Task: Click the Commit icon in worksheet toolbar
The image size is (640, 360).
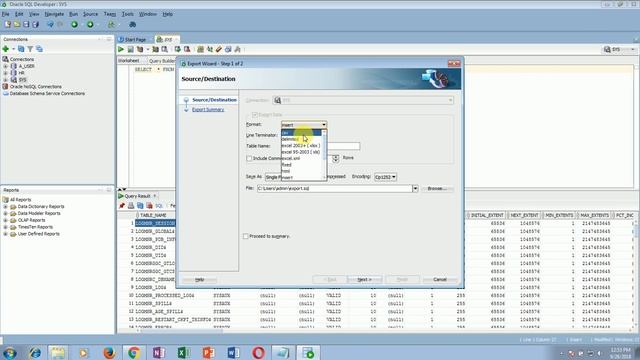Action: pyautogui.click(x=178, y=49)
